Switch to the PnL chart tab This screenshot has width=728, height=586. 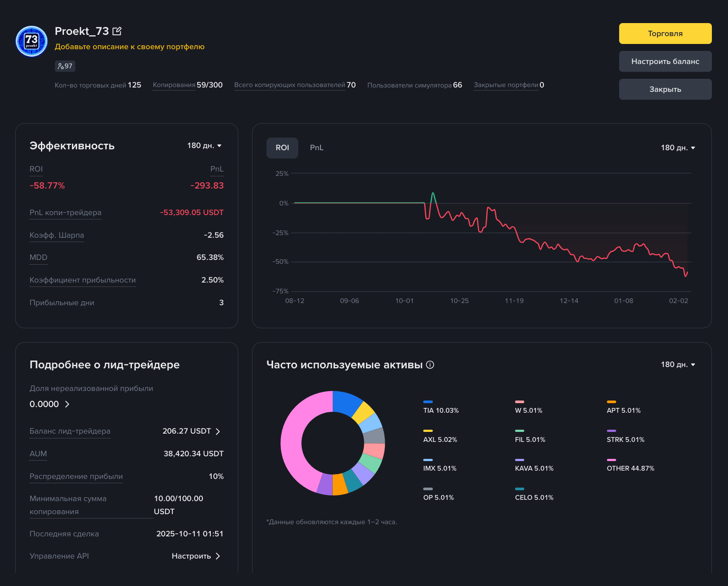(317, 148)
